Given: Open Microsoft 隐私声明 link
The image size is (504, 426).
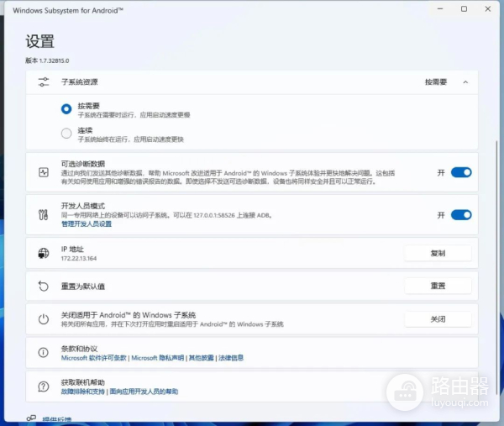Looking at the screenshot, I should [x=158, y=358].
